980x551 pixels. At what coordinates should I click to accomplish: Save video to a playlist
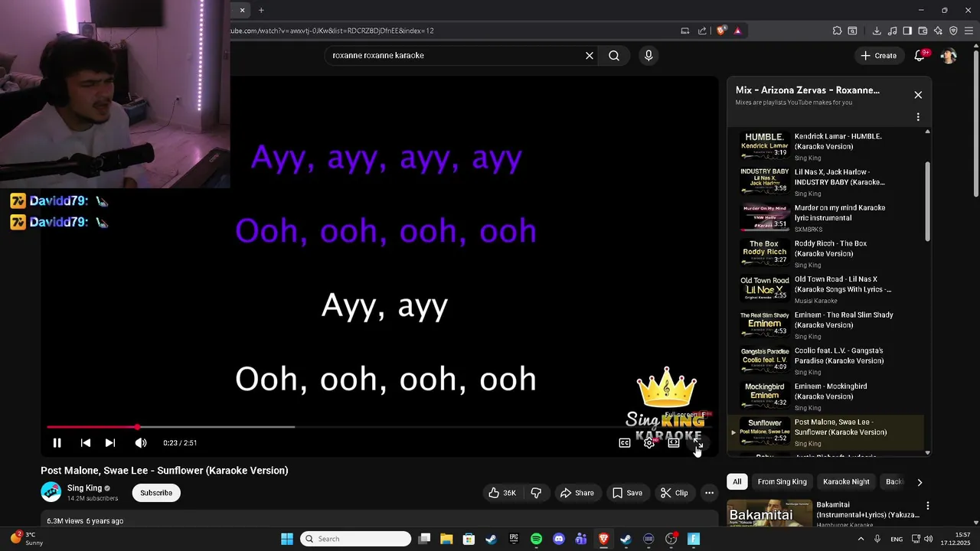(627, 493)
